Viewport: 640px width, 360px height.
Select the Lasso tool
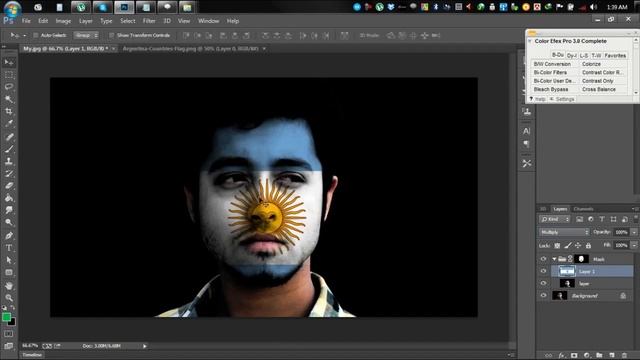[x=9, y=87]
